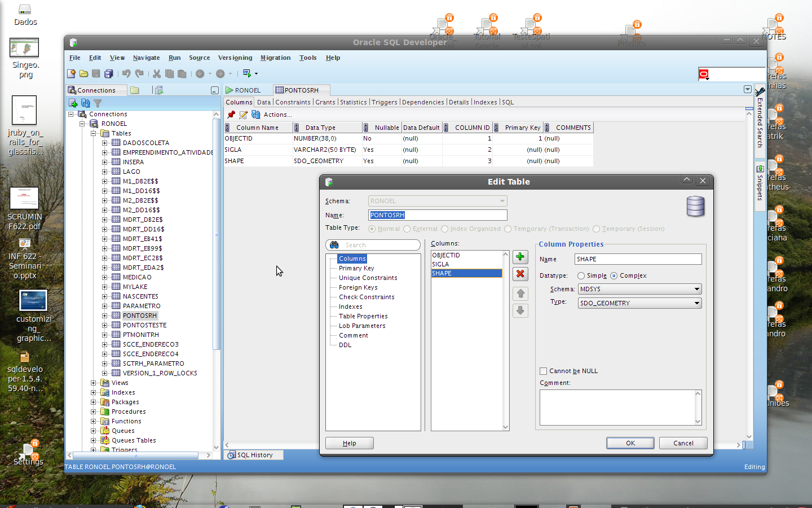The image size is (812, 508).
Task: Click the Freeze View pin icon
Action: click(231, 115)
